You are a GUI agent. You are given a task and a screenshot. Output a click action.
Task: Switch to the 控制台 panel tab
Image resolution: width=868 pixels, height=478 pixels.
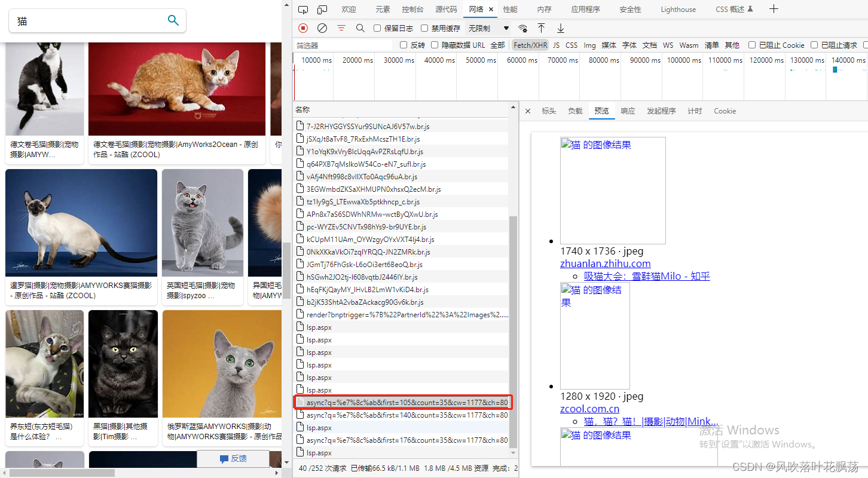pos(412,9)
